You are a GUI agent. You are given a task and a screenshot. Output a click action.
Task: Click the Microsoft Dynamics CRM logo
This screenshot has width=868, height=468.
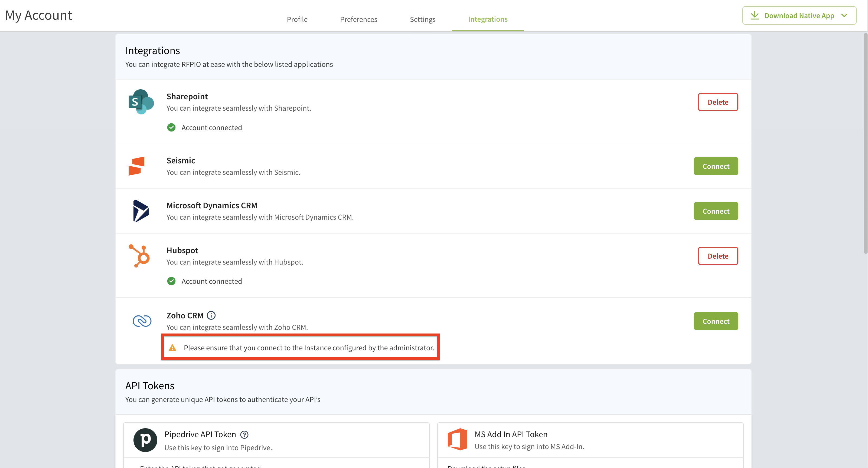point(141,211)
